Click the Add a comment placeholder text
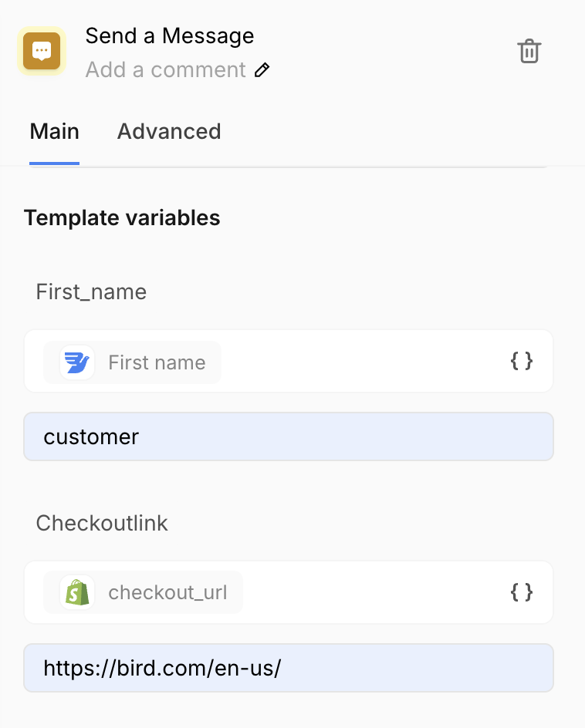The height and width of the screenshot is (728, 585). pyautogui.click(x=165, y=70)
